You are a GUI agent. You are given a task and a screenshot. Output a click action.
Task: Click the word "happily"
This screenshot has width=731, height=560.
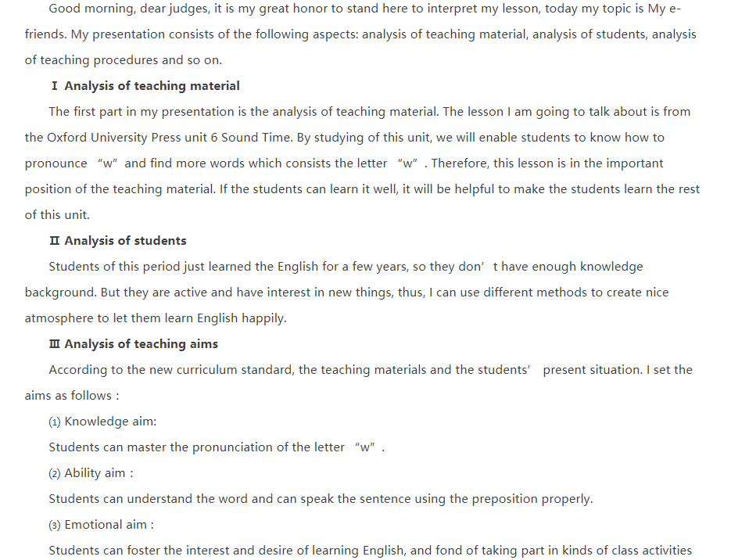263,318
